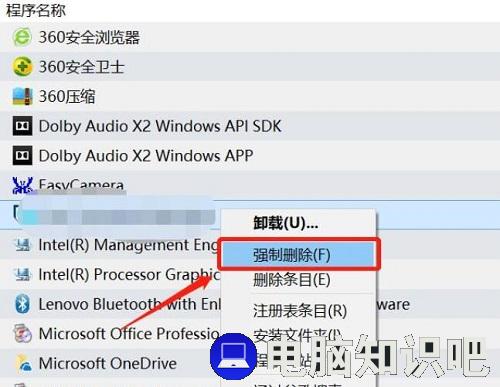The width and height of the screenshot is (500, 387).
Task: Select Intel(R) Processor Graphics entry text
Action: pos(129,275)
